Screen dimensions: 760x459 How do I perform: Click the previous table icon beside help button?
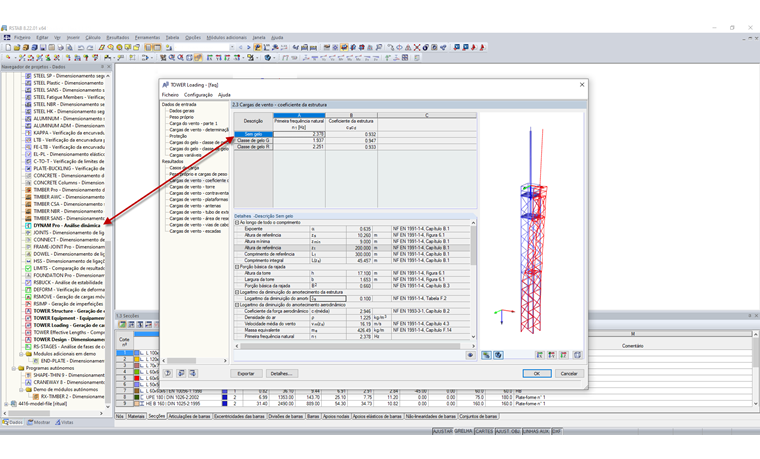[181, 373]
